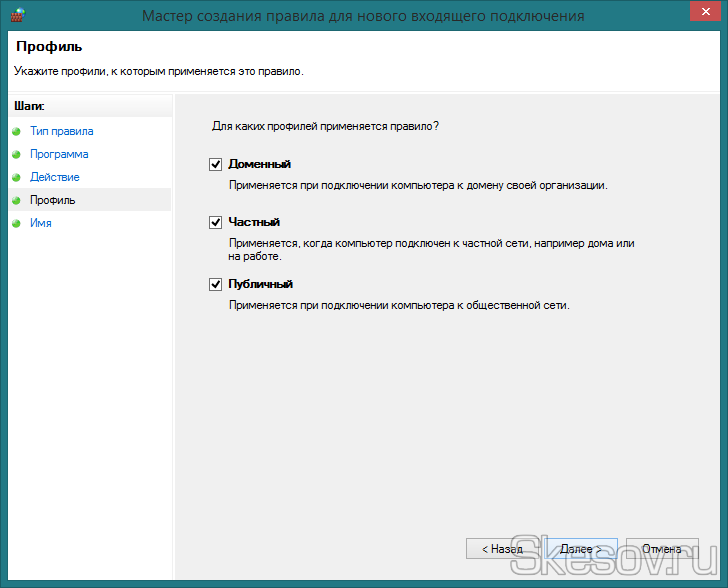The height and width of the screenshot is (588, 728).
Task: Click the bold Доменный label text
Action: [260, 164]
